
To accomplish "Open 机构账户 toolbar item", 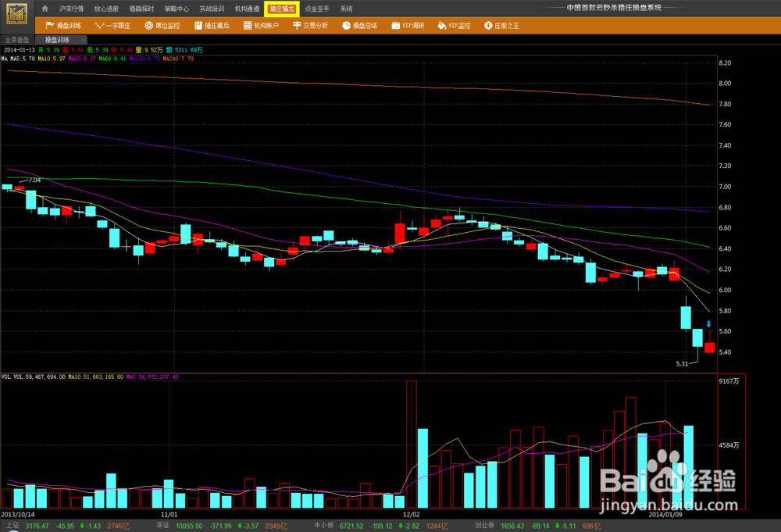I will click(x=261, y=26).
